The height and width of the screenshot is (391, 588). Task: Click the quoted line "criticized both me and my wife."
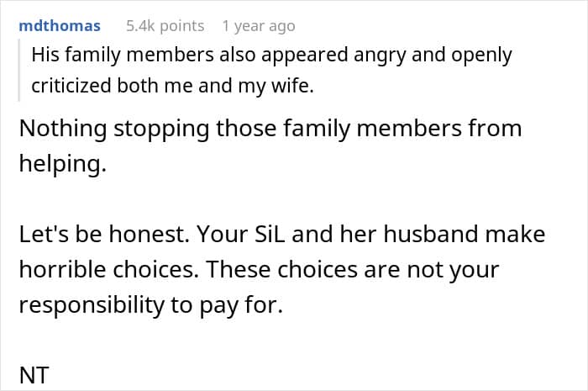pos(172,86)
